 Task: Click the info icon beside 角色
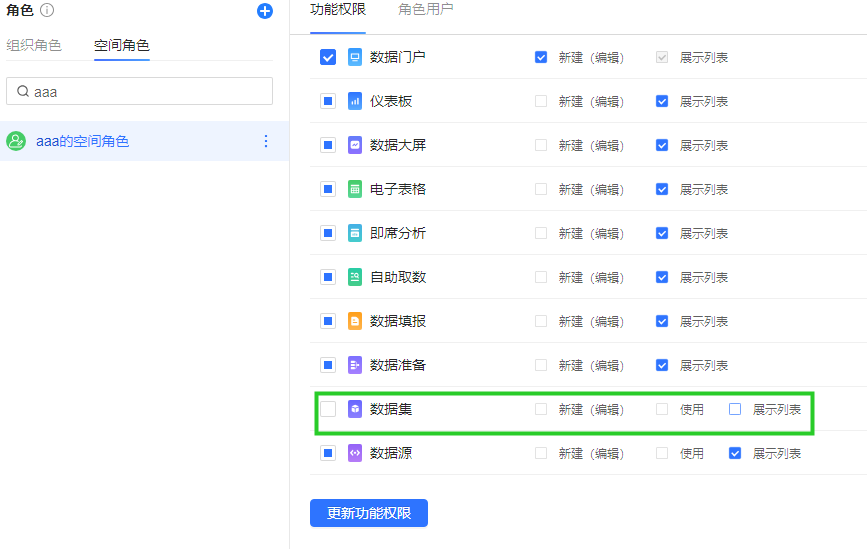point(47,11)
